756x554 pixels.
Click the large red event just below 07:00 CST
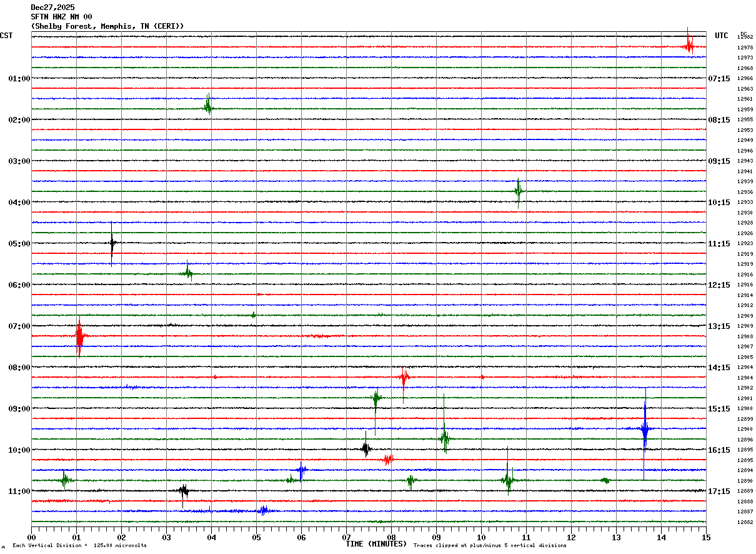tap(79, 337)
